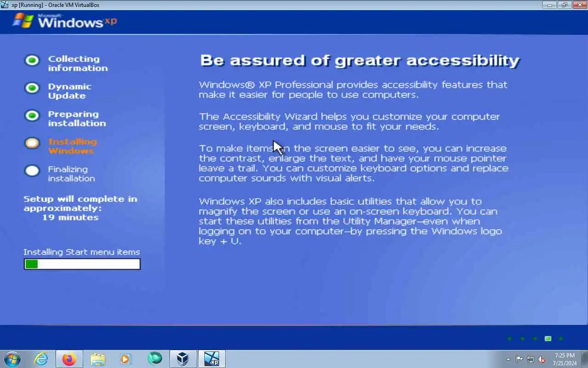Click the 'Preparing installation' label
Screen dimensions: 588x368
(77, 119)
